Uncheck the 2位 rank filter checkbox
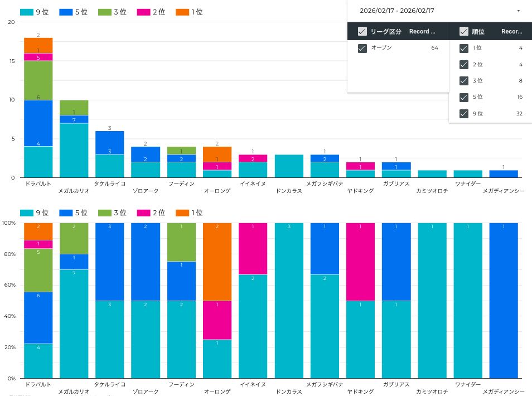Screen dimensions: 532x396 tap(463, 64)
